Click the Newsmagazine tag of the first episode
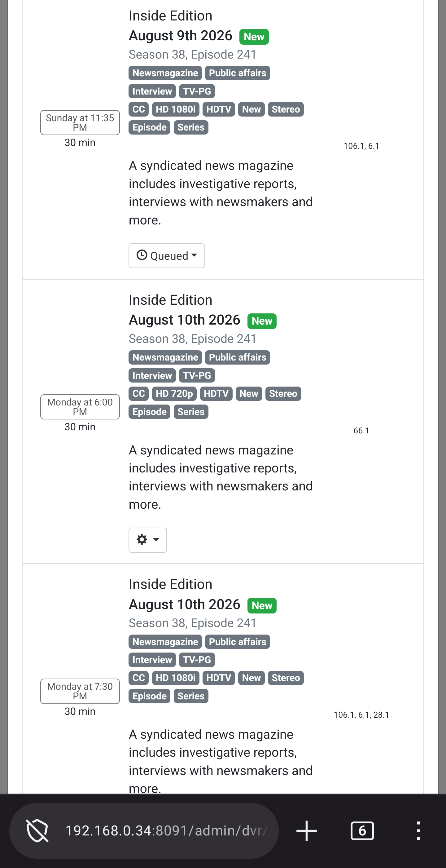This screenshot has width=446, height=868. click(165, 73)
